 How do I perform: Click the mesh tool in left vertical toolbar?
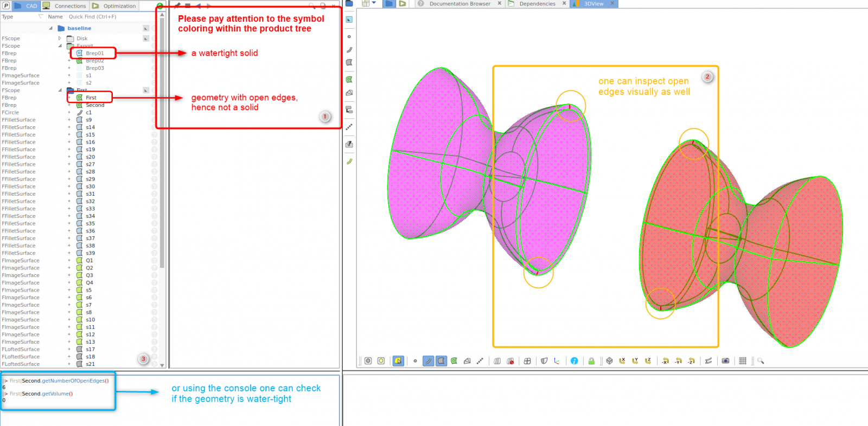(349, 93)
